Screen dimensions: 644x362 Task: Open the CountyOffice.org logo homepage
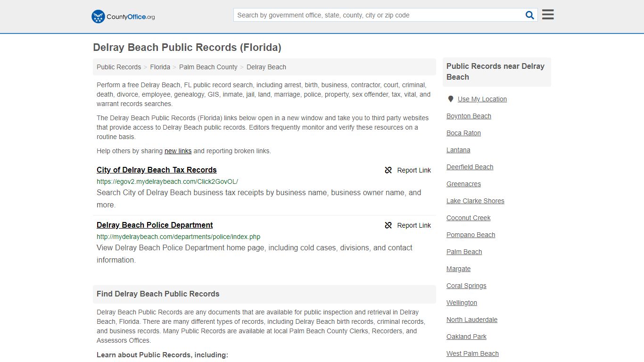tap(123, 16)
